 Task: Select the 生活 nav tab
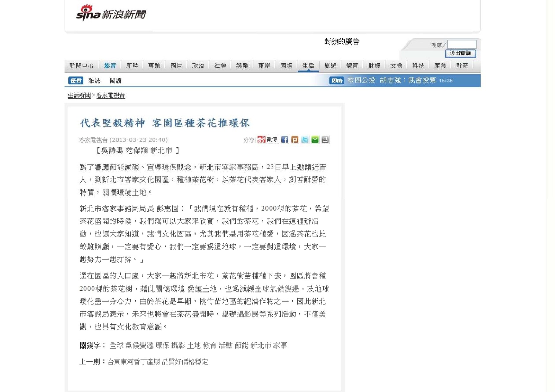point(308,65)
